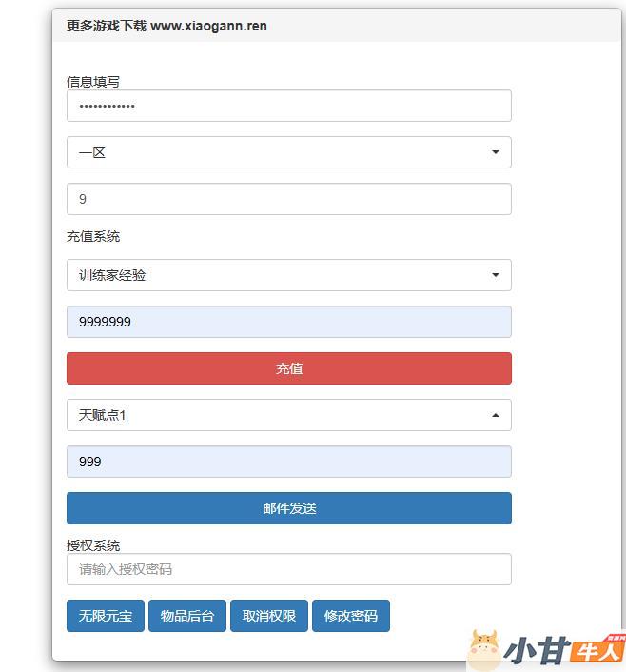Click the 更多游戏下载 header title

click(x=166, y=26)
